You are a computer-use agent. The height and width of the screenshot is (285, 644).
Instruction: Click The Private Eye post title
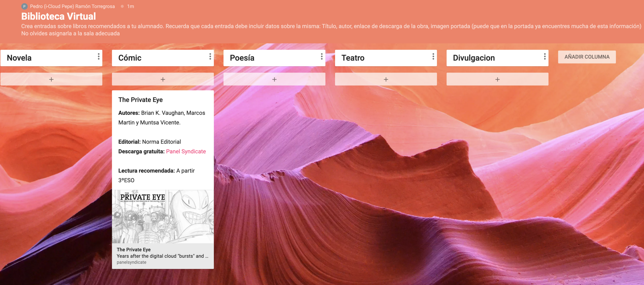140,100
